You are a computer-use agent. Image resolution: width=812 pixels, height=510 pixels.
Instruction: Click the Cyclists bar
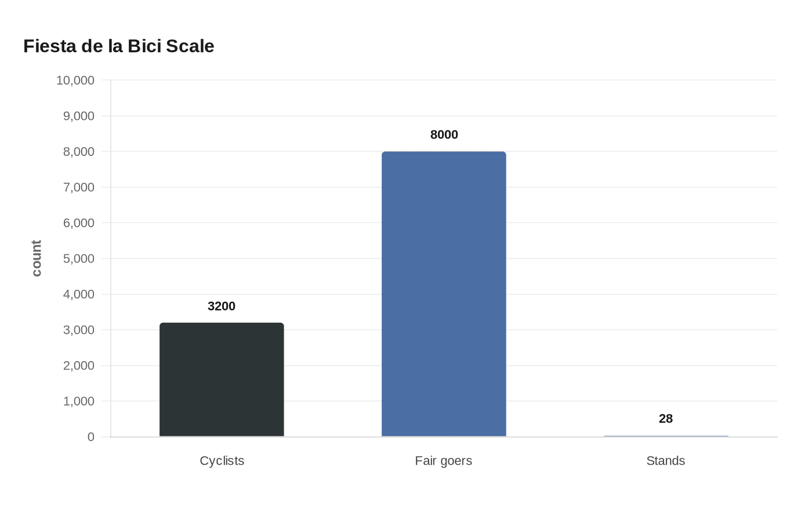point(222,380)
